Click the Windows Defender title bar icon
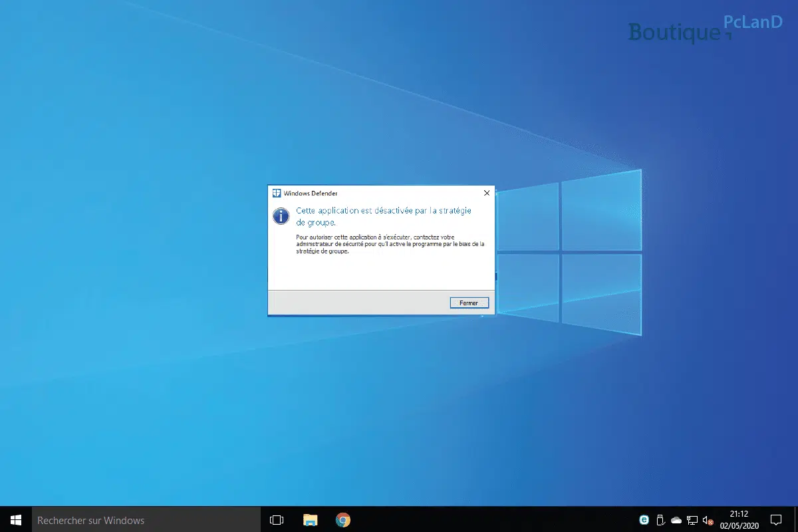Screen dimensions: 798x532 coord(277,193)
